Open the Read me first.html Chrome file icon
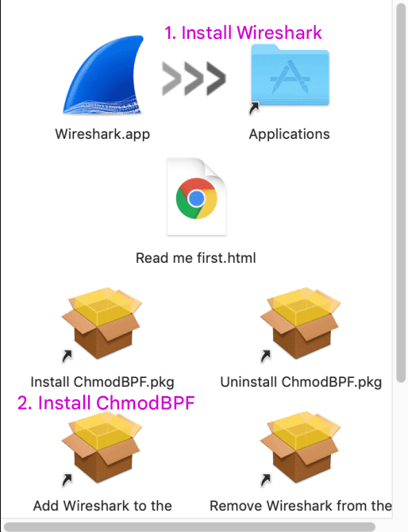408x532 pixels. (x=196, y=196)
